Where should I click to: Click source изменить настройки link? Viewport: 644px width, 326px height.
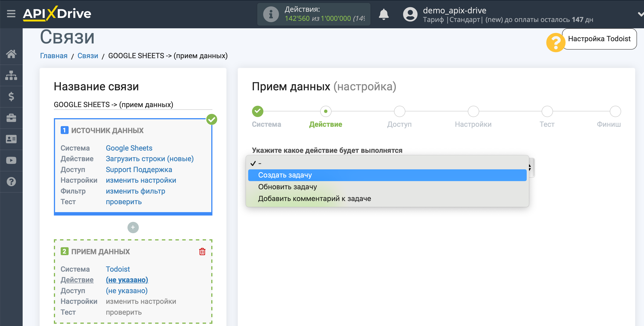coord(141,180)
